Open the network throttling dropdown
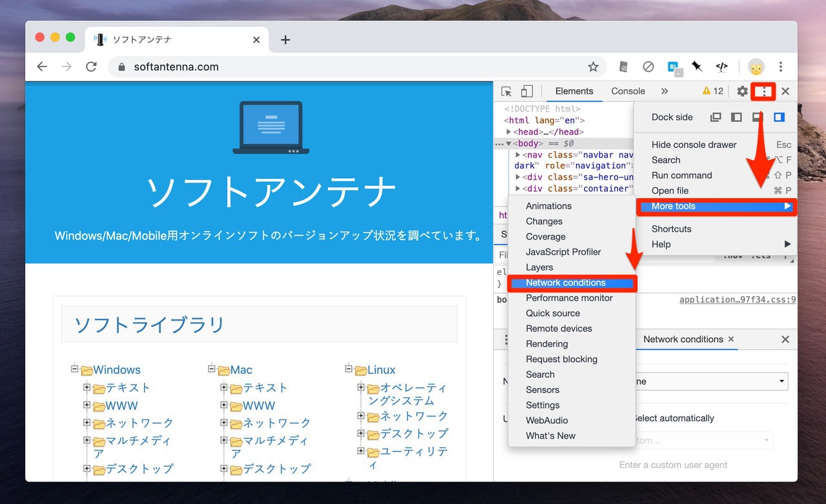 [710, 381]
